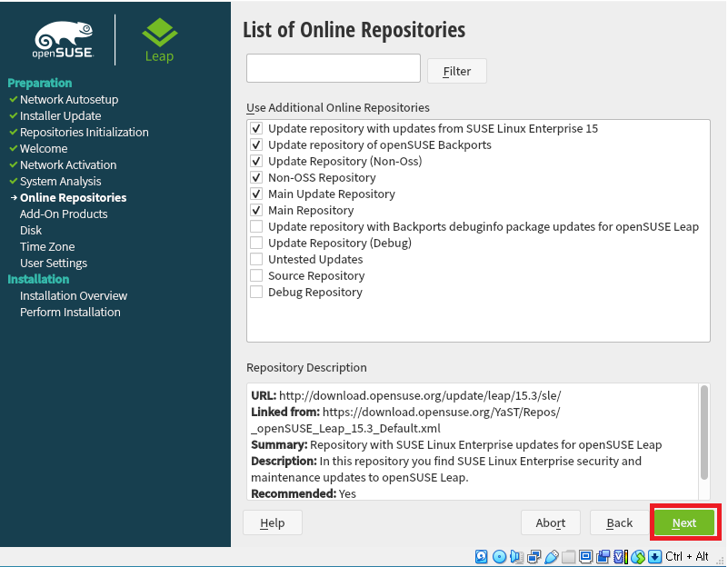Click the Repository Description scrollbar
This screenshot has height=567, width=728.
coord(704,433)
